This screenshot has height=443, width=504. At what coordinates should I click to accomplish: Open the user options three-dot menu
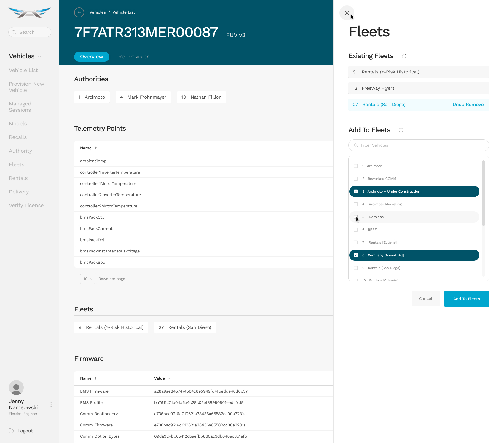tap(51, 404)
